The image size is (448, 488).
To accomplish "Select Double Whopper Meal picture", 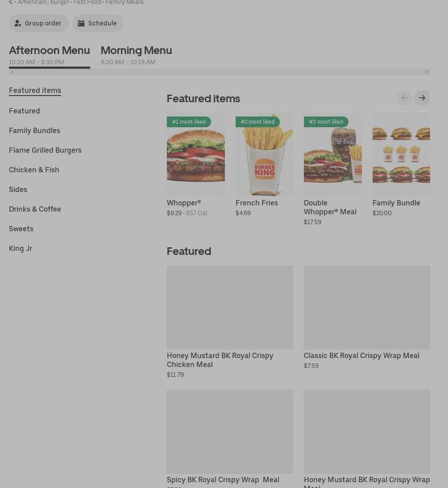I will point(332,154).
